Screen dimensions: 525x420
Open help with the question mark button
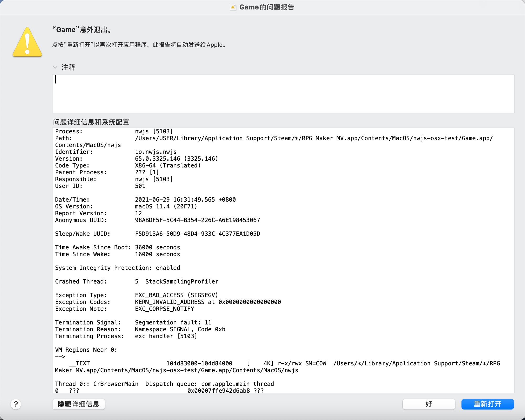click(16, 404)
